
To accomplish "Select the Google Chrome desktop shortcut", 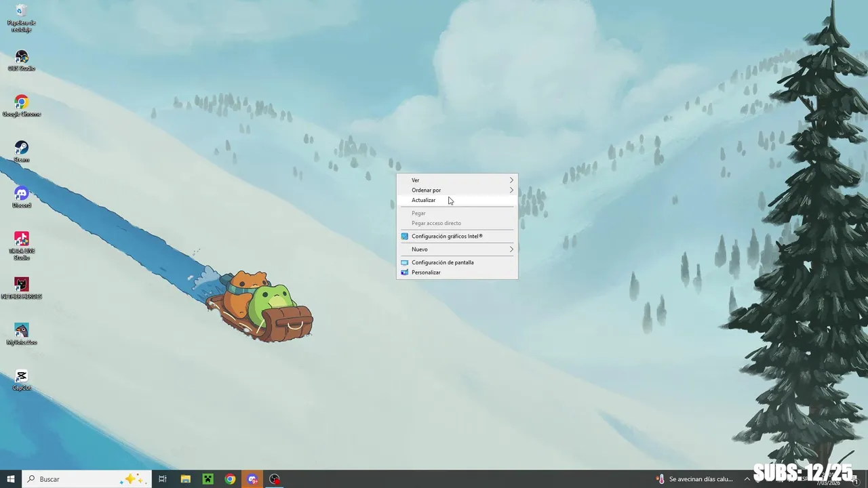I will 22,106.
